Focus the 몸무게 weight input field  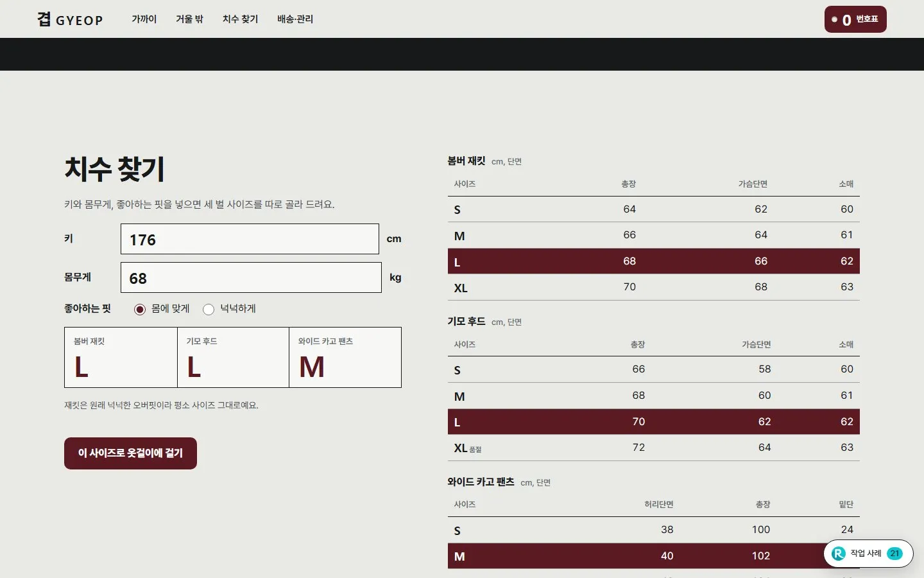pyautogui.click(x=251, y=277)
